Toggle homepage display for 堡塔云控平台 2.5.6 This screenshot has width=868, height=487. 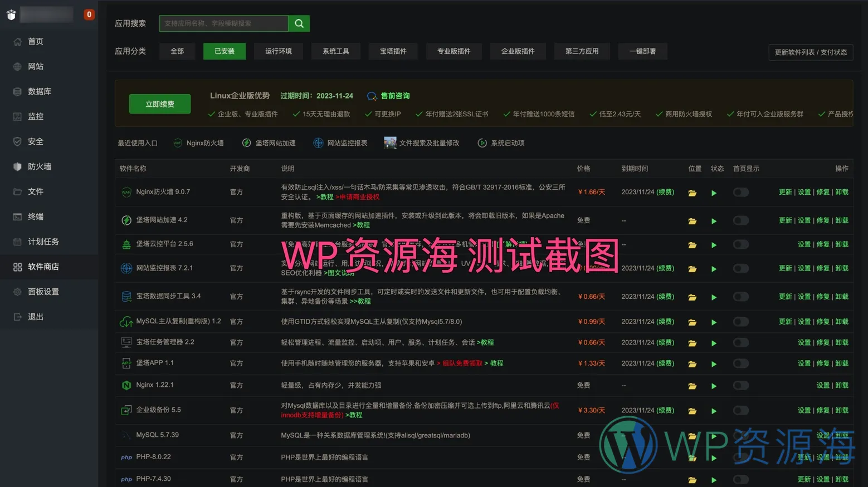coord(740,244)
